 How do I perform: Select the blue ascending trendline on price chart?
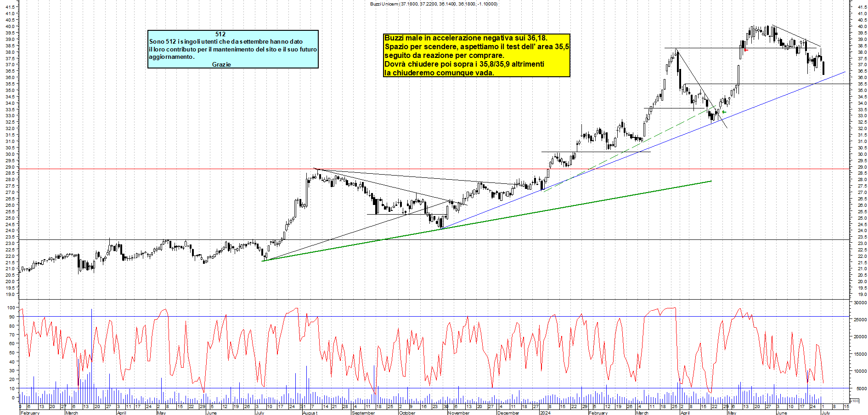643,150
